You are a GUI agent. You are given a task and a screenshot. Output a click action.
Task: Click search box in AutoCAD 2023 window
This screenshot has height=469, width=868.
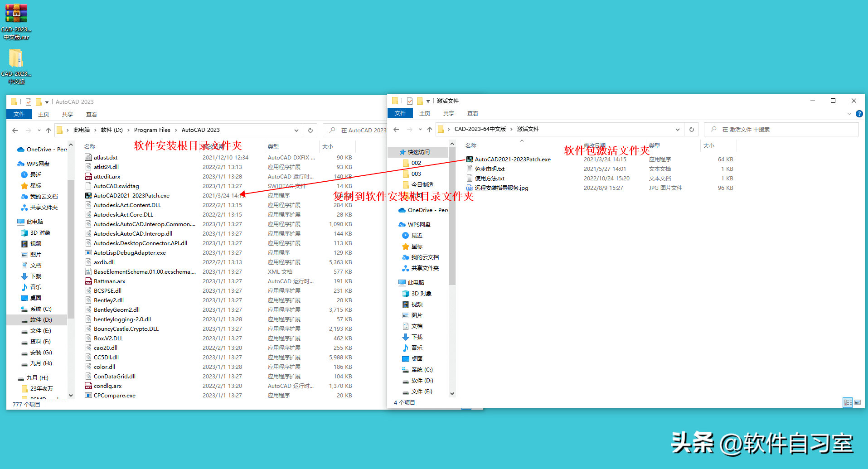[x=355, y=131]
